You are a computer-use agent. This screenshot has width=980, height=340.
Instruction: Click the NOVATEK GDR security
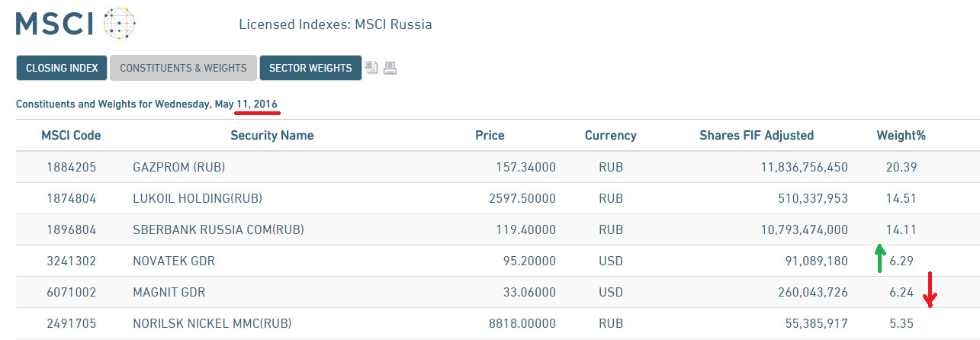click(x=174, y=261)
